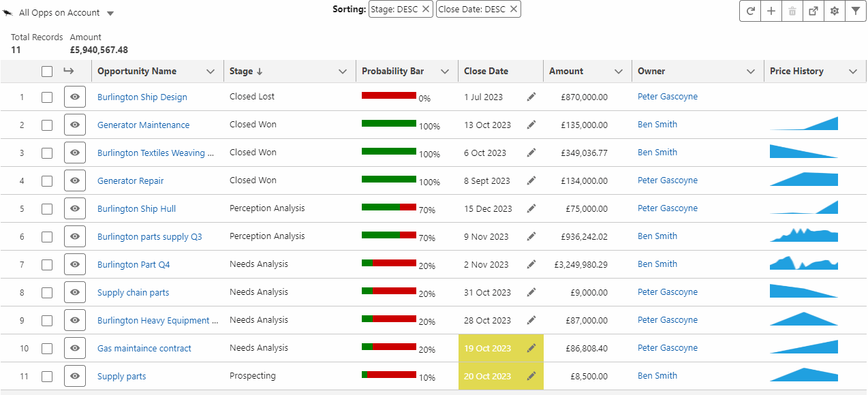This screenshot has height=395, width=868.
Task: Preview Generator Repair with eye icon
Action: point(75,180)
